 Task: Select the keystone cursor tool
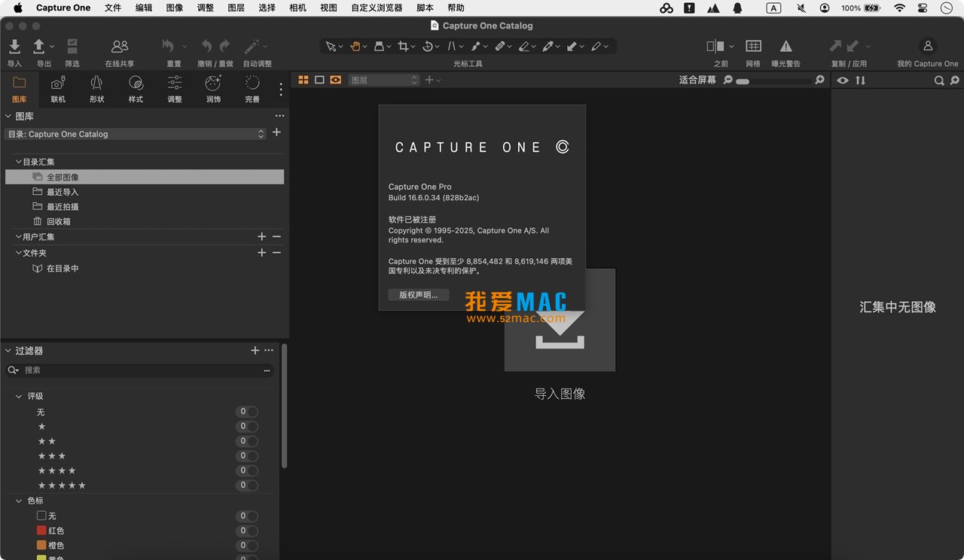(x=451, y=47)
